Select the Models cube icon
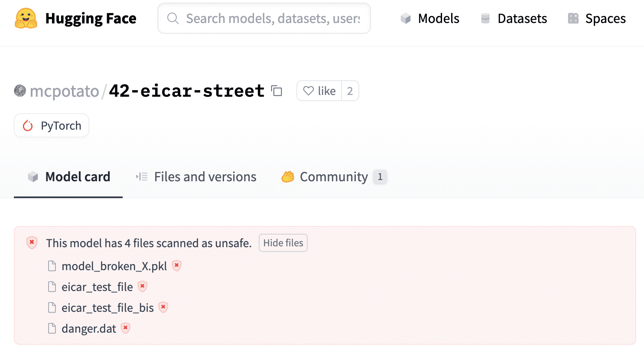 (406, 18)
